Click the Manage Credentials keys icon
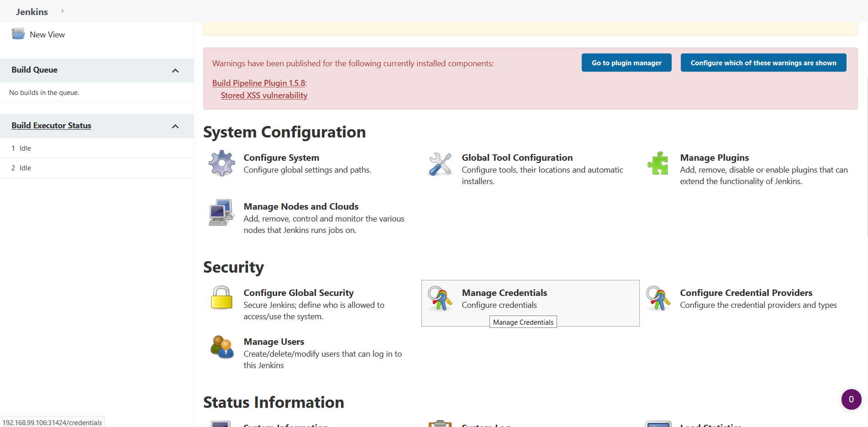Image resolution: width=868 pixels, height=427 pixels. 440,298
